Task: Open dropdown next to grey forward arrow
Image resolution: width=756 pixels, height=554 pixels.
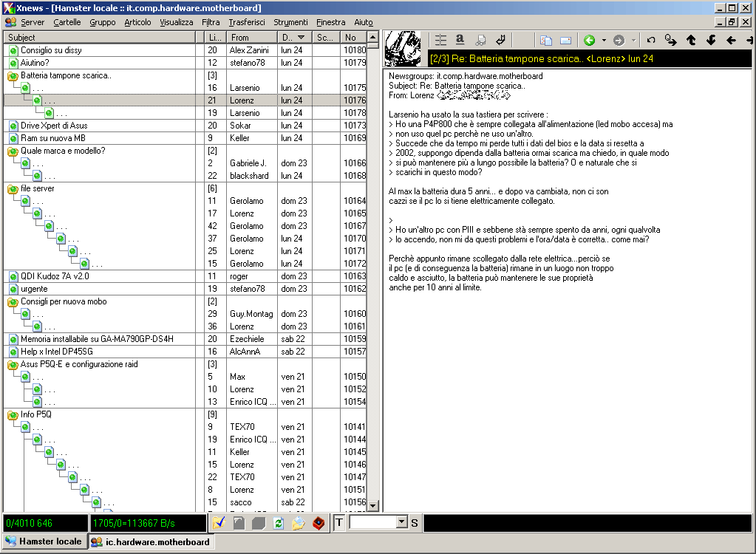Action: [x=633, y=40]
